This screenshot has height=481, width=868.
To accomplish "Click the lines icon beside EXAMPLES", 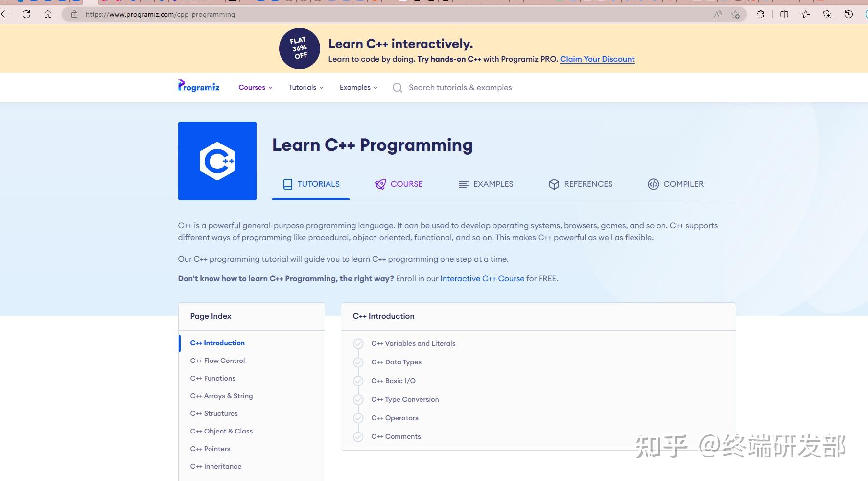I will pos(463,184).
